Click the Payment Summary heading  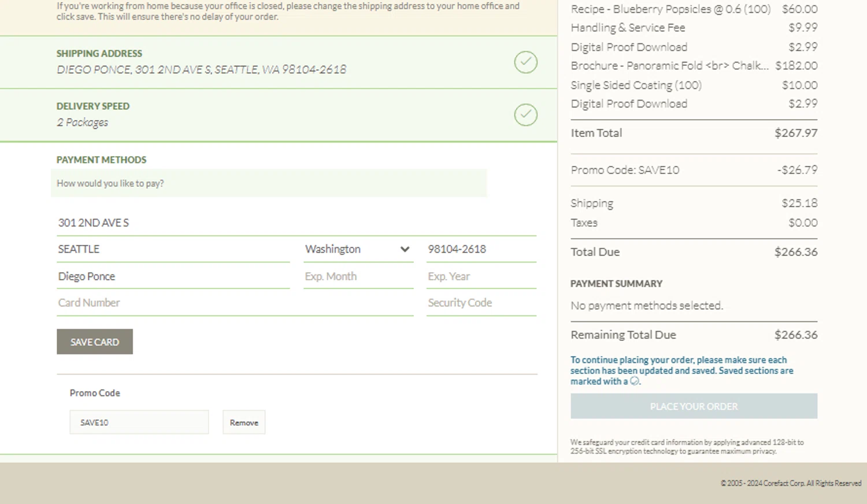[x=616, y=284]
